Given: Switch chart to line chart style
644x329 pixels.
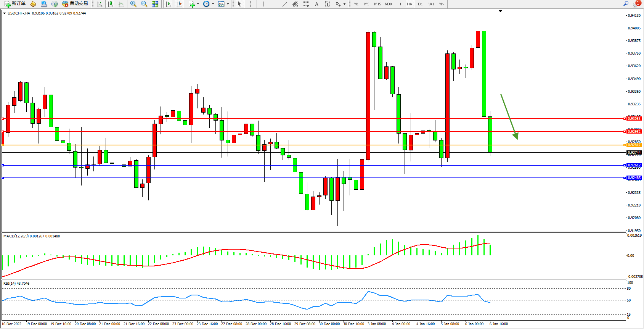Looking at the screenshot, I should [121, 4].
